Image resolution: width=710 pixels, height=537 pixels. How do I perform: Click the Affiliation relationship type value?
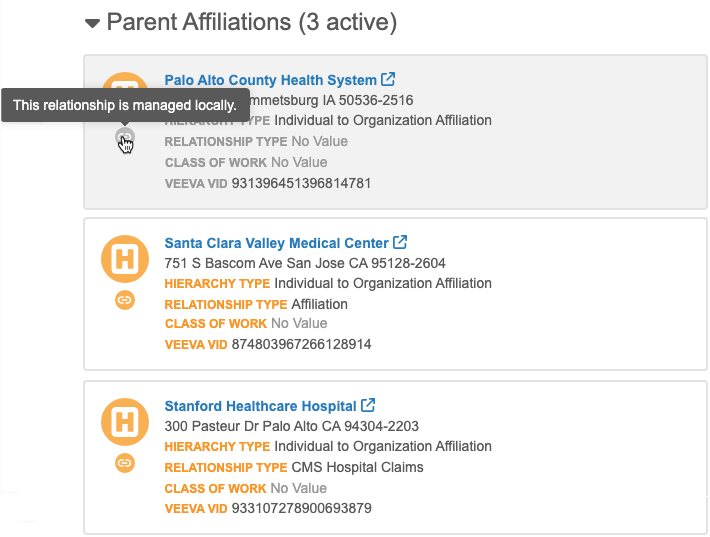pos(319,304)
